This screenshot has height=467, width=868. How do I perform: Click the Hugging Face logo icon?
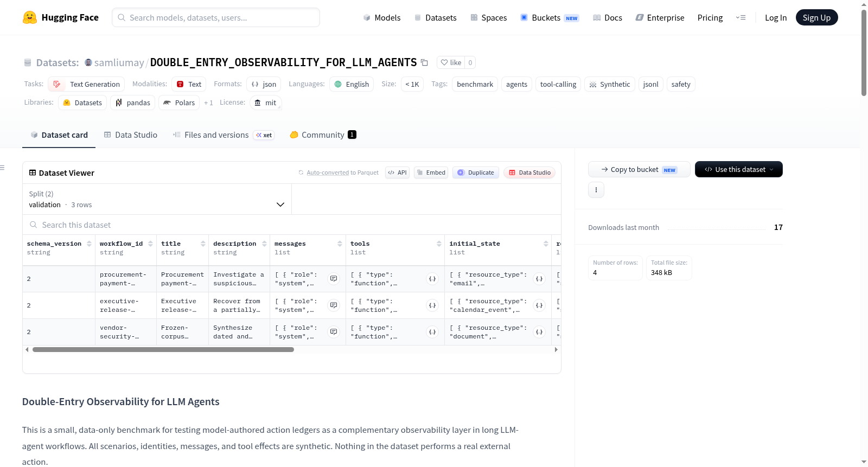pyautogui.click(x=30, y=17)
